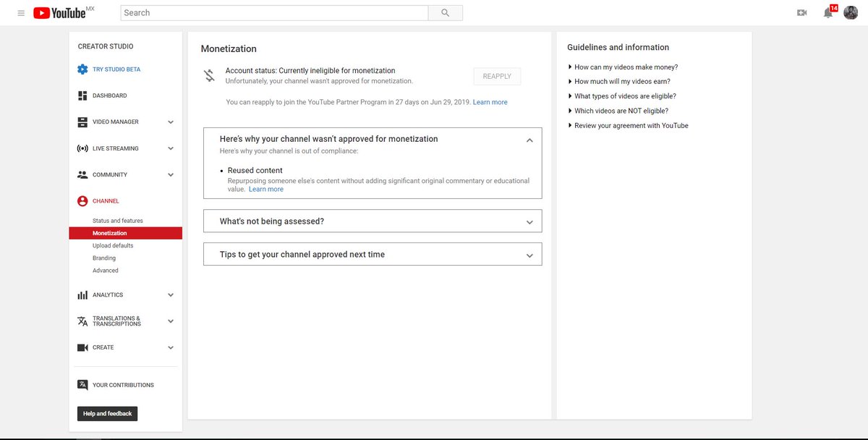868x440 pixels.
Task: Open Learn more link under Reused content
Action: [266, 190]
